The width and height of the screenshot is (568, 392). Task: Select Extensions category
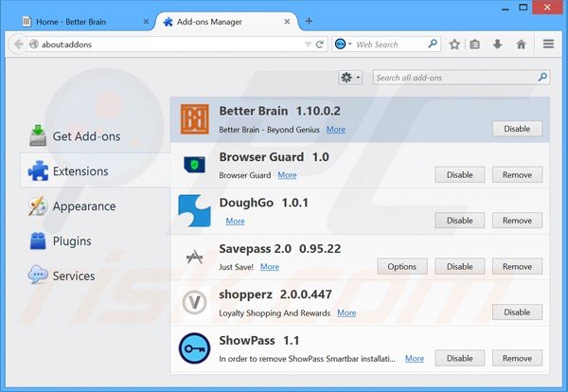(95, 170)
